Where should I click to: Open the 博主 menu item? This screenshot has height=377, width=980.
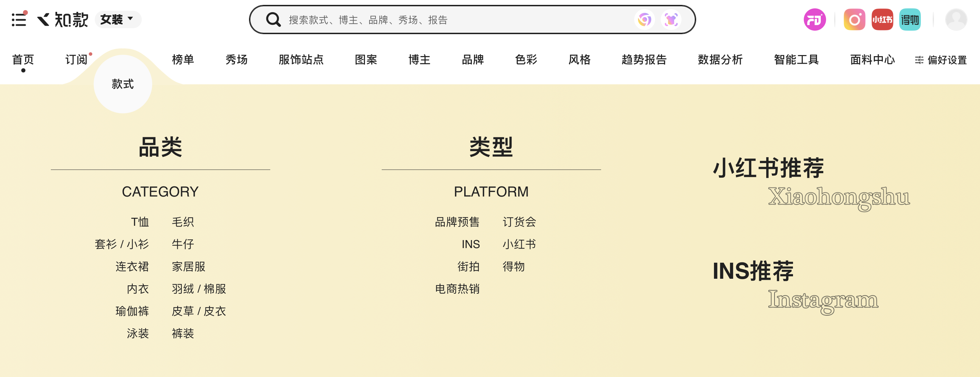(419, 59)
